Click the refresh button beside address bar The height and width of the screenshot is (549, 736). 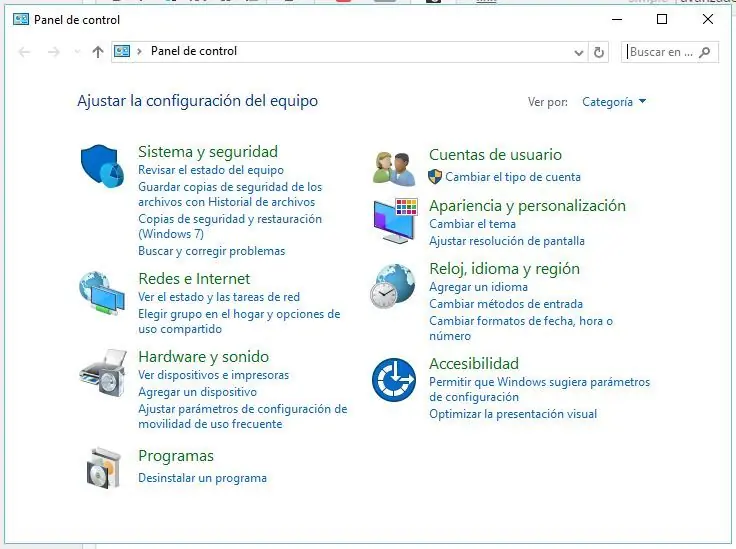[598, 52]
